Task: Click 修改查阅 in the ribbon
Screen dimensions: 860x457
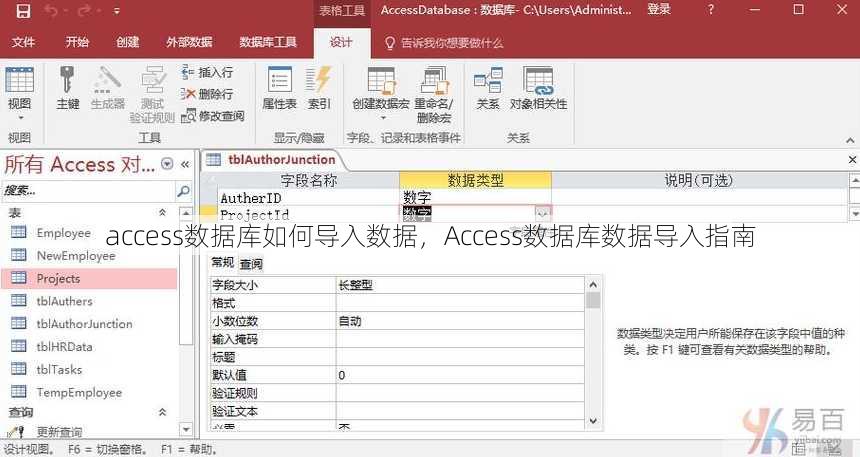Action: pyautogui.click(x=213, y=116)
